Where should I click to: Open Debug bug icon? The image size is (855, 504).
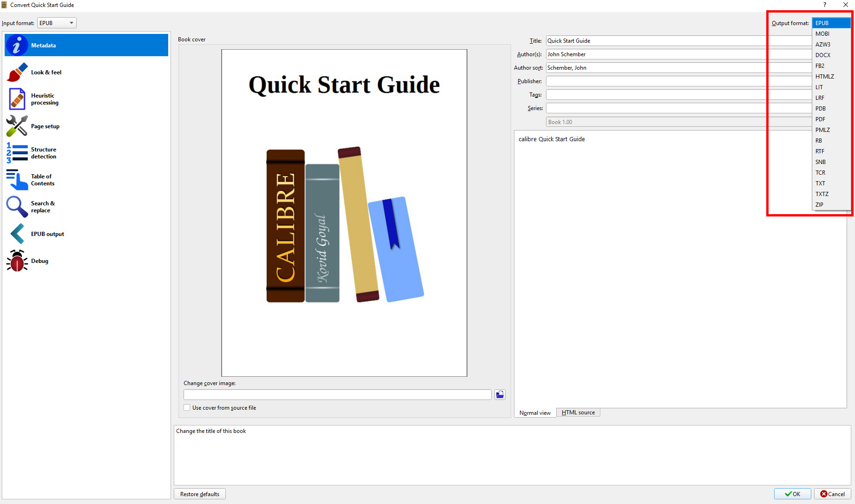coord(17,261)
